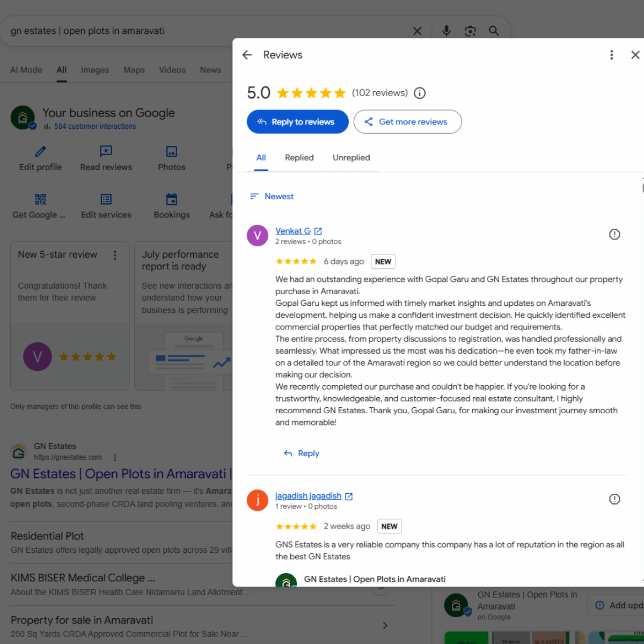Switch to Maps search tab
This screenshot has height=644, width=644.
[134, 70]
